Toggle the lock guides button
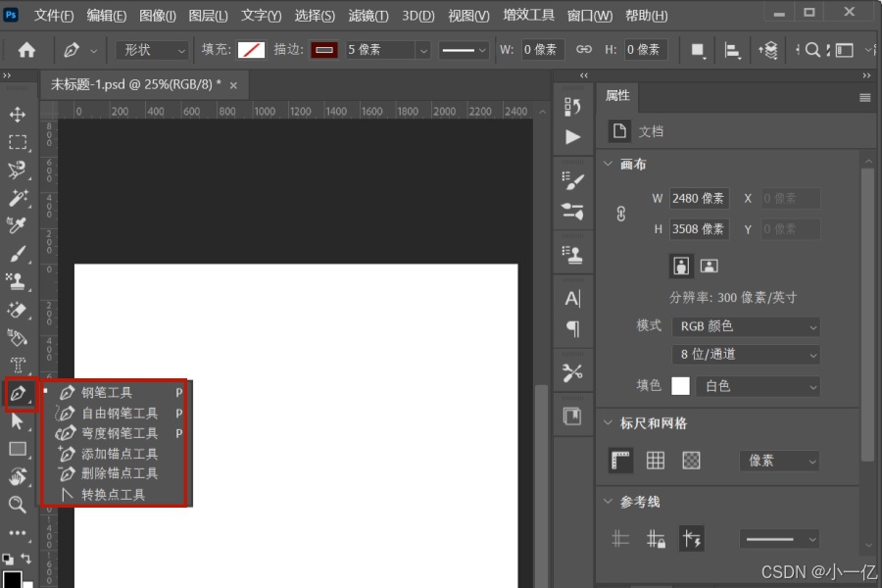The width and height of the screenshot is (882, 588). (x=656, y=539)
